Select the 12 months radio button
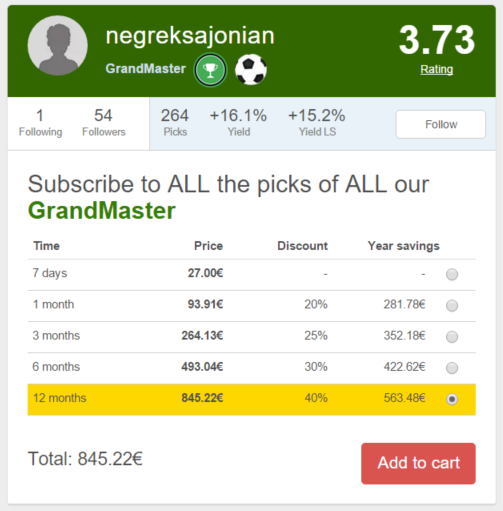503x511 pixels. coord(452,399)
